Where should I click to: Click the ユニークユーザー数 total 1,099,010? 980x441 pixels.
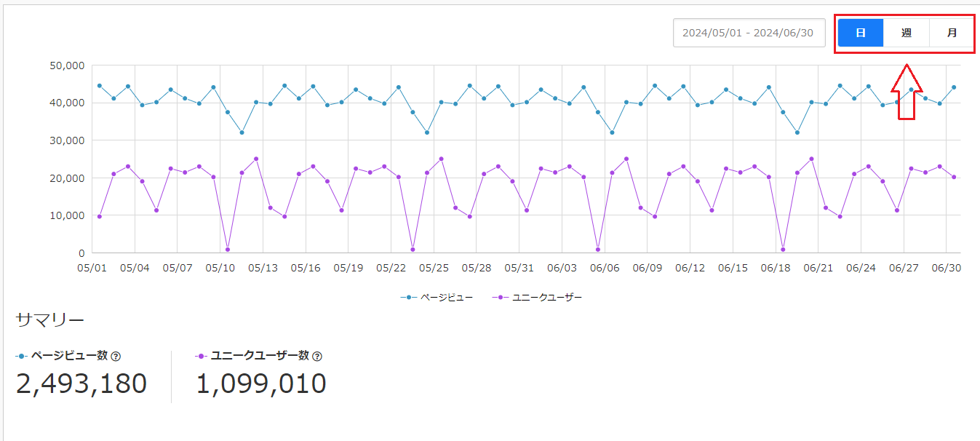pyautogui.click(x=261, y=384)
